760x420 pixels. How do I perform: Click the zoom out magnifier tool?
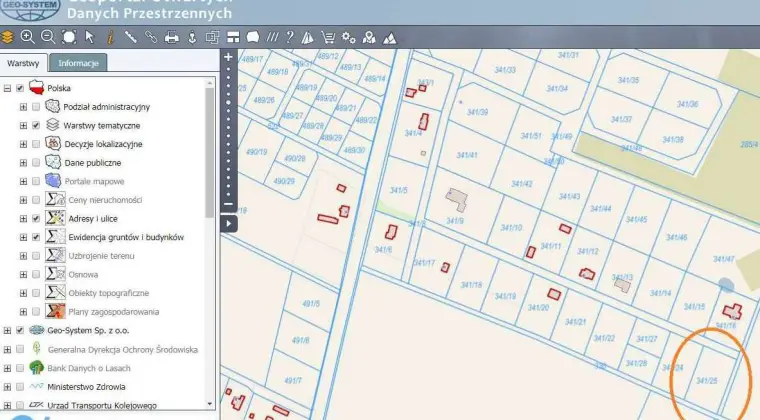tap(47, 37)
